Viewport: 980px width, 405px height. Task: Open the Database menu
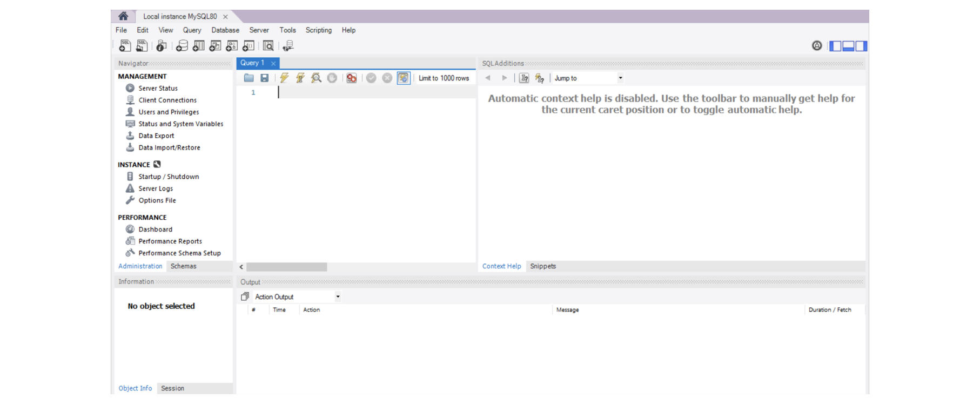225,30
